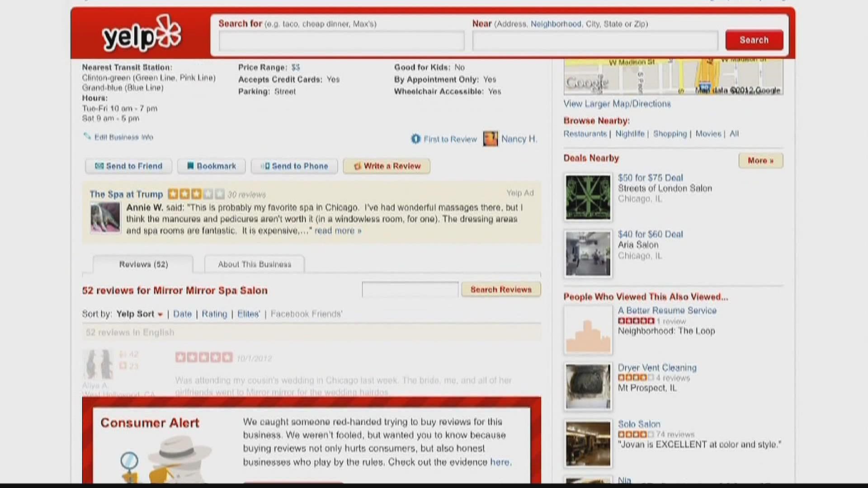Open the Streets of London Salon deal thumbnail
The height and width of the screenshot is (488, 868).
tap(588, 197)
